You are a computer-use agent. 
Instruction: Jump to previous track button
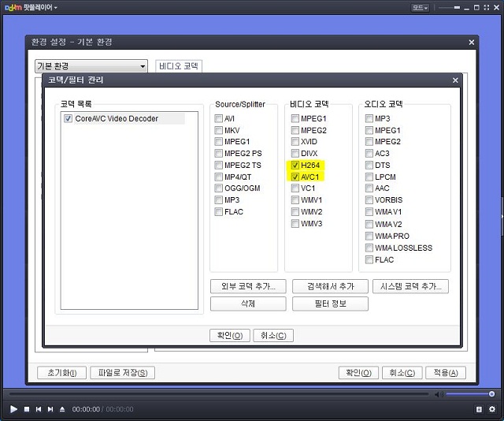point(39,409)
